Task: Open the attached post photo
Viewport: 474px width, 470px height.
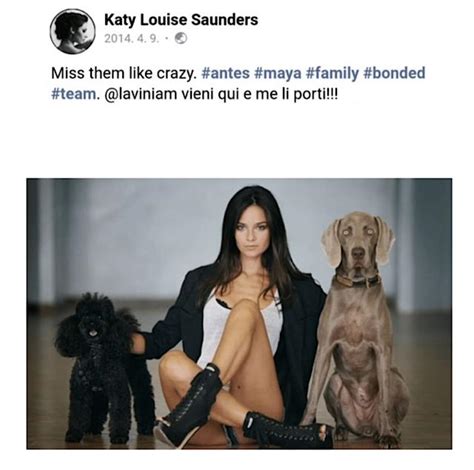Action: (239, 313)
